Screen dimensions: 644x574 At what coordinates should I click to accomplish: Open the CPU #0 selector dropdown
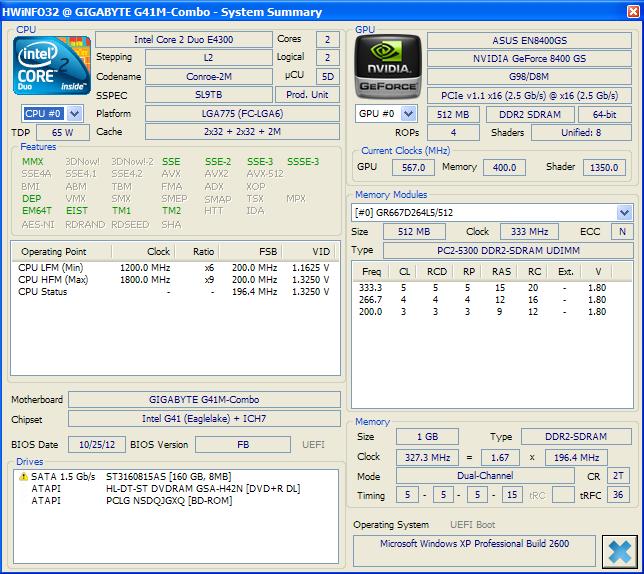[x=74, y=114]
